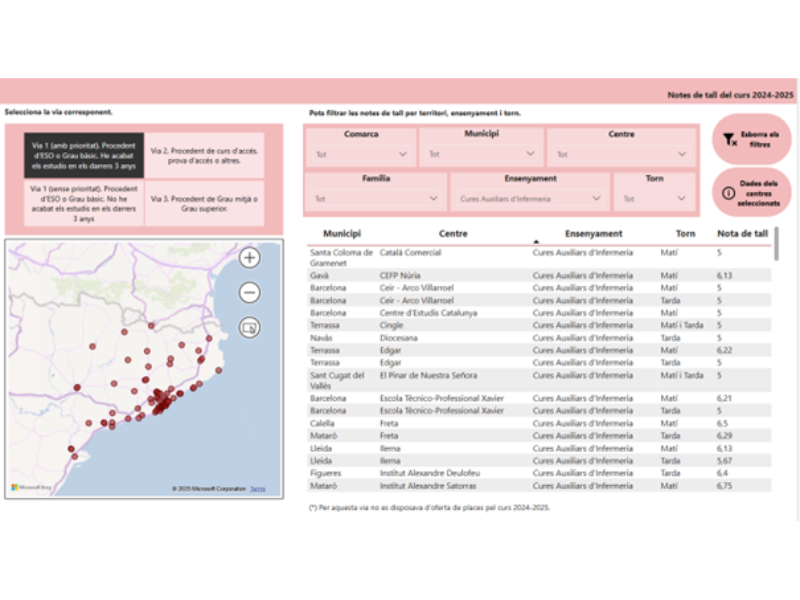Open the Comarca dropdown
The image size is (800, 600).
tap(361, 154)
